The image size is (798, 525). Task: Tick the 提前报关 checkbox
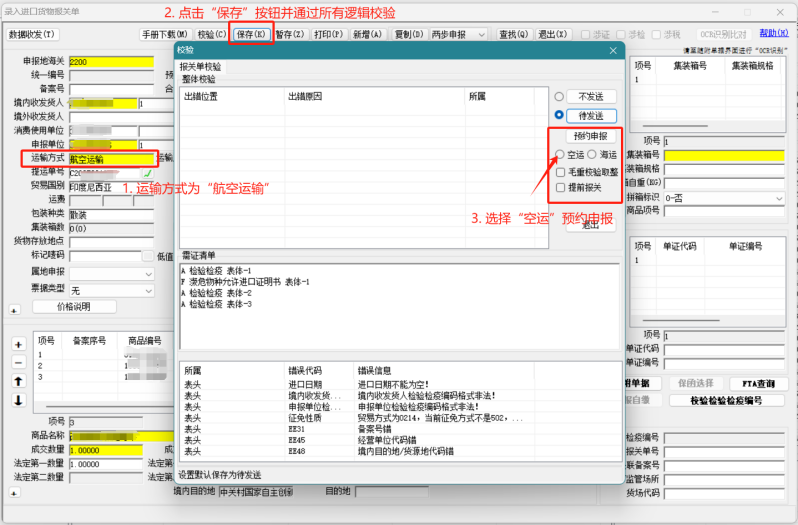560,188
